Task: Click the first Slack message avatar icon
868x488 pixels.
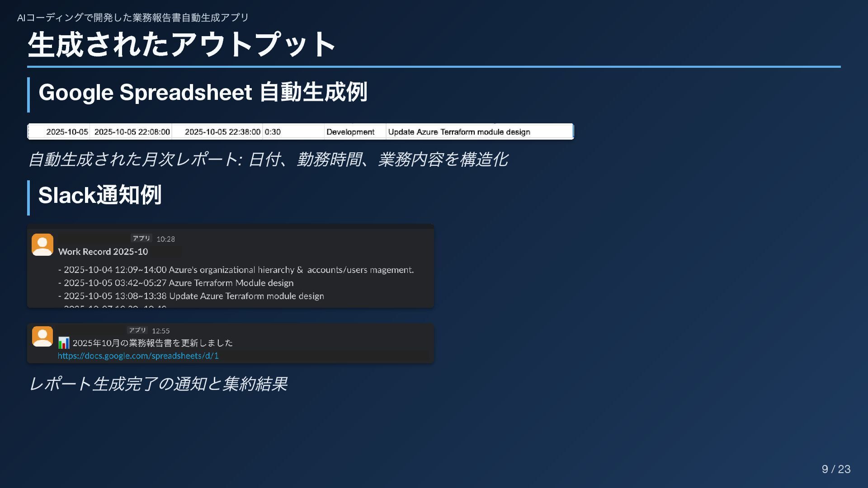Action: click(42, 244)
